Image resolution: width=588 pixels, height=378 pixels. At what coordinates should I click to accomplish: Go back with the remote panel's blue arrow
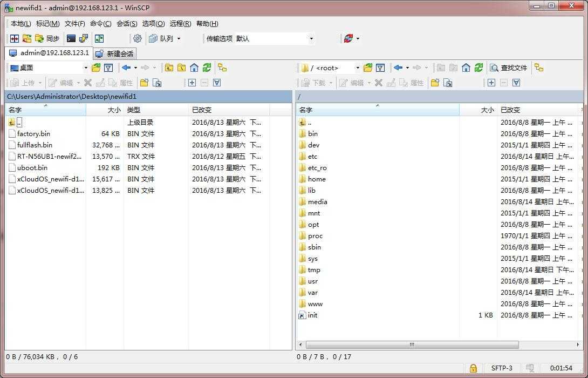(x=398, y=68)
